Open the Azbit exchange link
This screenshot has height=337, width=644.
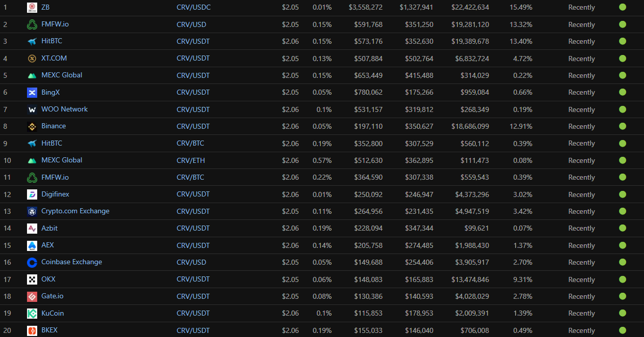(49, 228)
